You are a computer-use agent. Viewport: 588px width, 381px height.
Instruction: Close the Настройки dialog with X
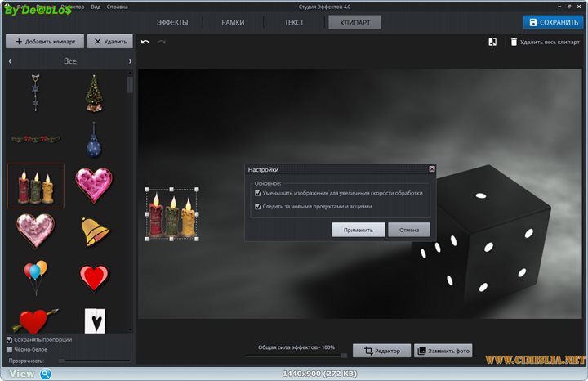[x=432, y=169]
